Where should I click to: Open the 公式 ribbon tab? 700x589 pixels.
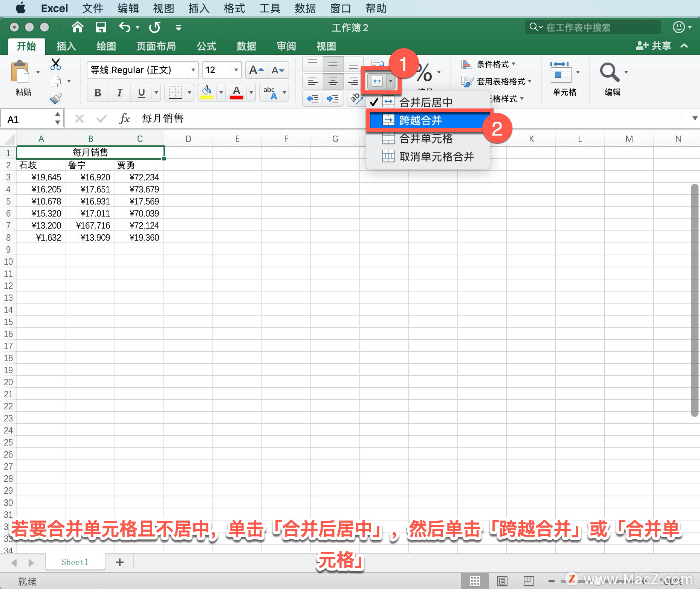pyautogui.click(x=206, y=46)
